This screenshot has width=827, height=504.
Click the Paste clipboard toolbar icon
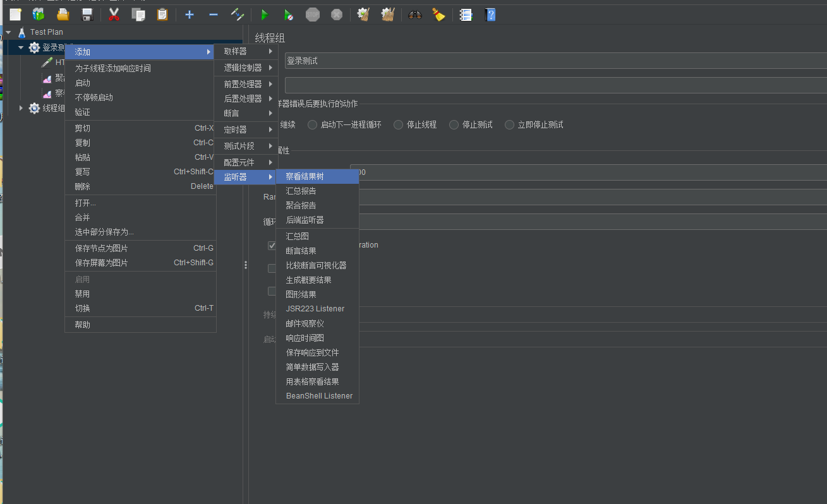click(162, 14)
